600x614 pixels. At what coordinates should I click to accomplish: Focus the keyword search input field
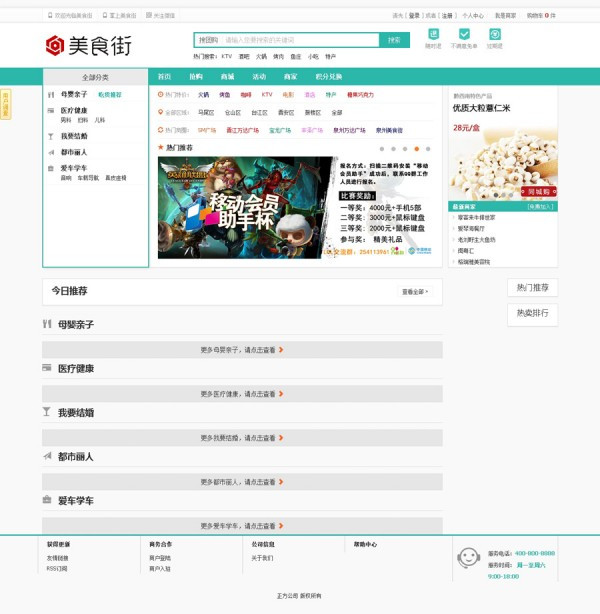click(300, 40)
